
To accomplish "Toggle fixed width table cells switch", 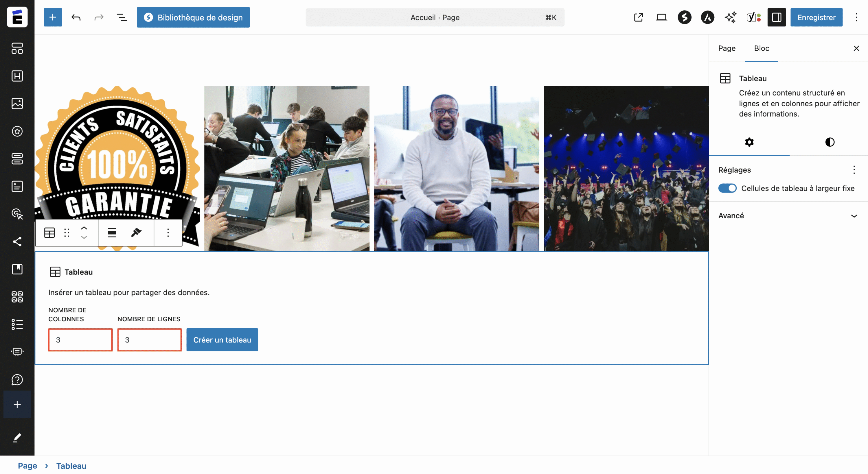I will click(727, 188).
